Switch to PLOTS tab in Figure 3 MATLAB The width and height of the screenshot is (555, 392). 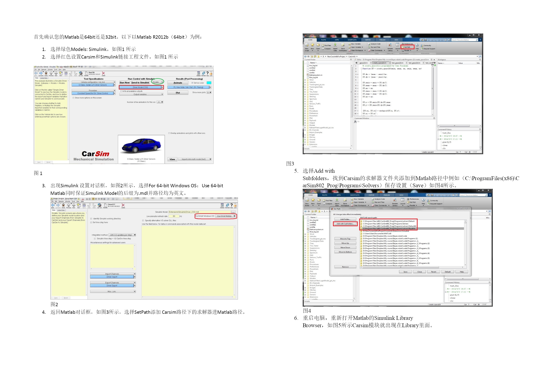324,40
